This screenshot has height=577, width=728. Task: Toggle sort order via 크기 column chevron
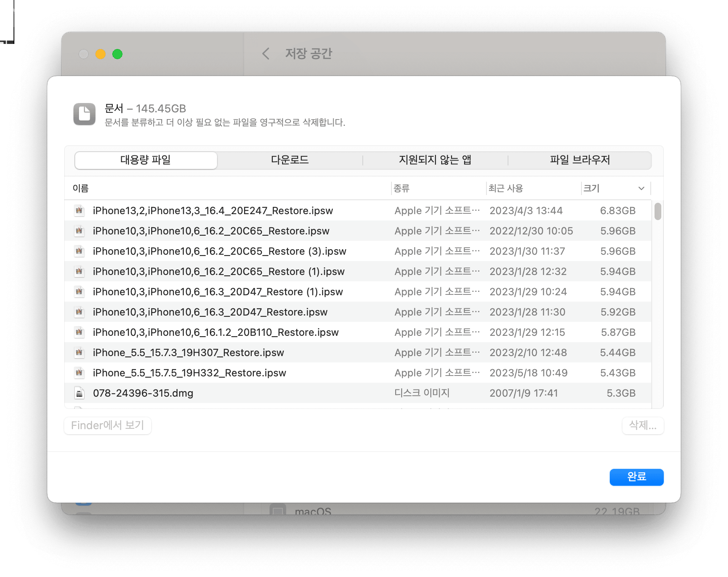tap(641, 188)
